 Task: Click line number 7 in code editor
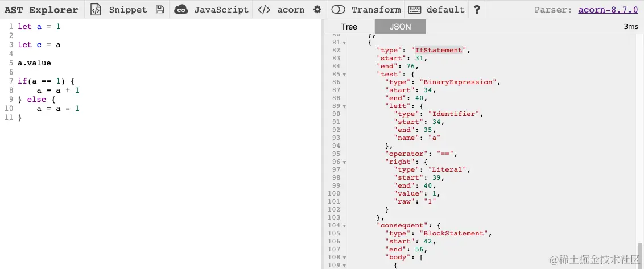pos(11,81)
